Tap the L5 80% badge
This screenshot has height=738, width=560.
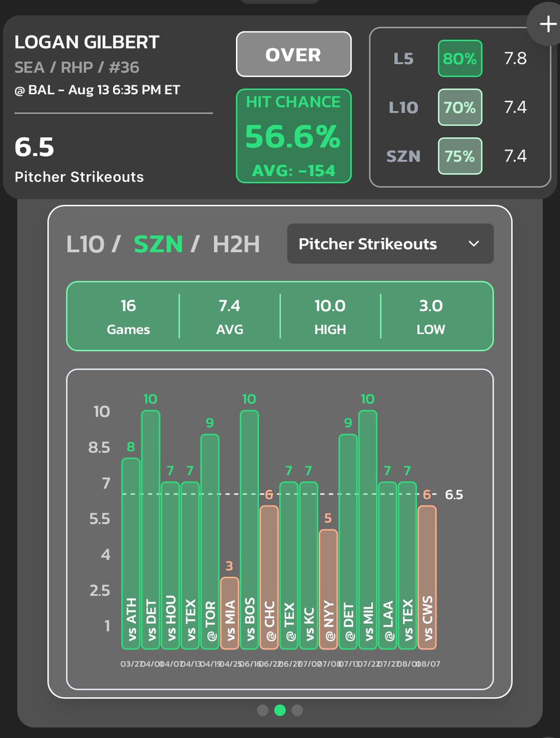point(460,58)
